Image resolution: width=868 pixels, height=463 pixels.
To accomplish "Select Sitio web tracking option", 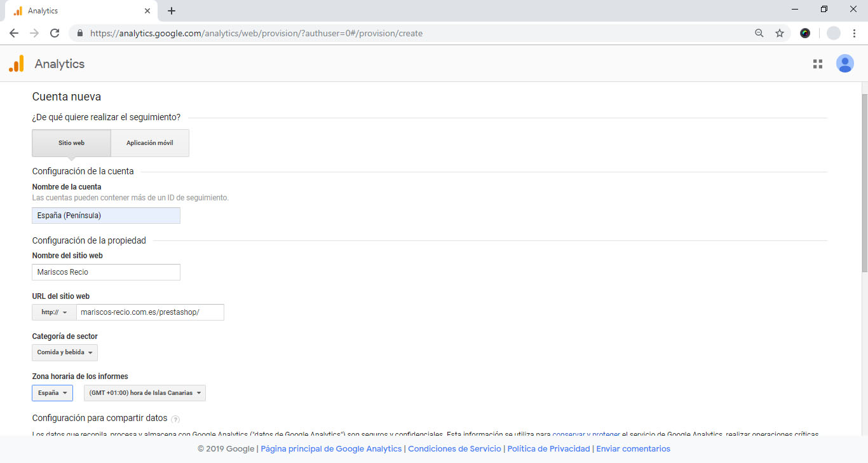I will coord(71,143).
